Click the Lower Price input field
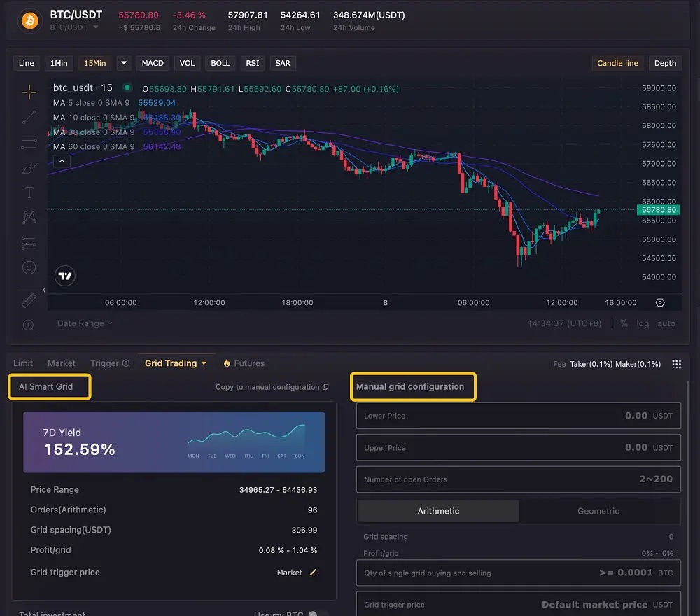This screenshot has height=616, width=700. pos(518,416)
